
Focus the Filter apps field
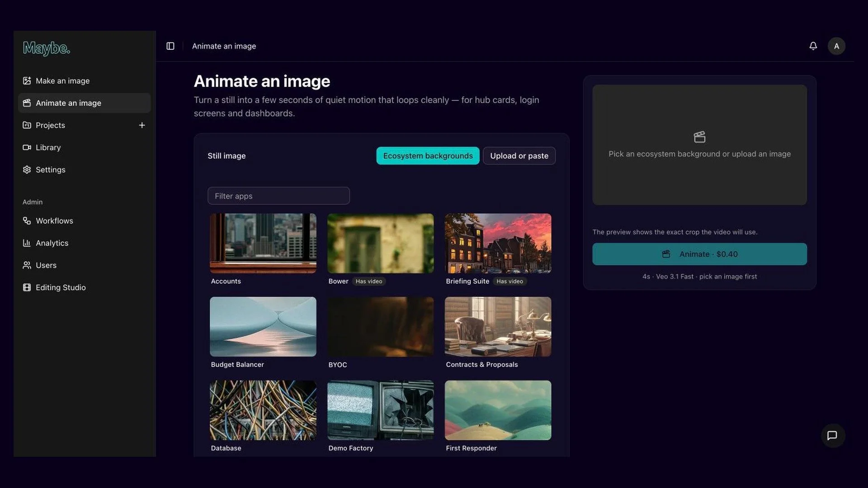(278, 196)
